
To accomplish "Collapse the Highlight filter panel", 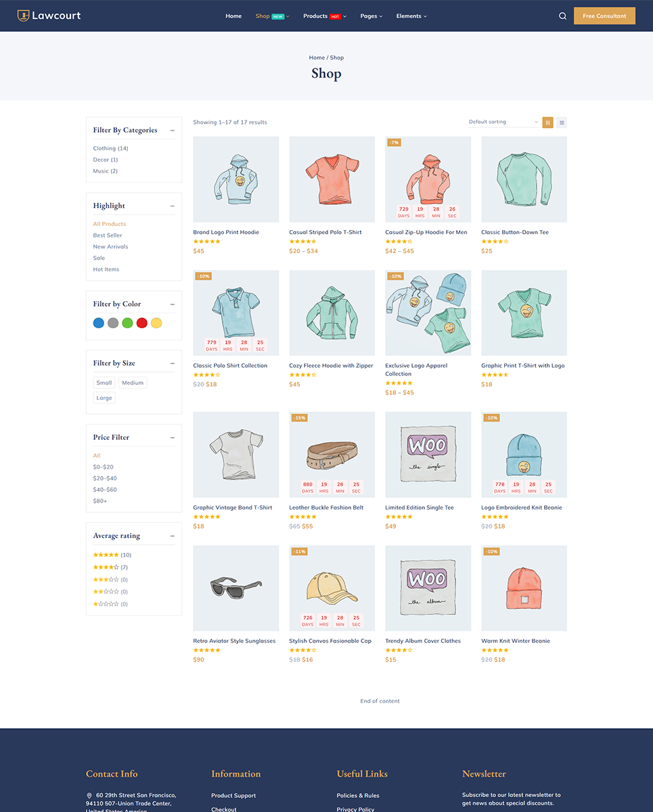I will point(172,206).
